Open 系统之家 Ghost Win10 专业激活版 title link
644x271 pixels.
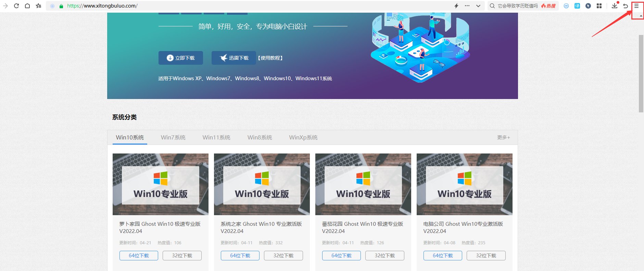point(261,227)
